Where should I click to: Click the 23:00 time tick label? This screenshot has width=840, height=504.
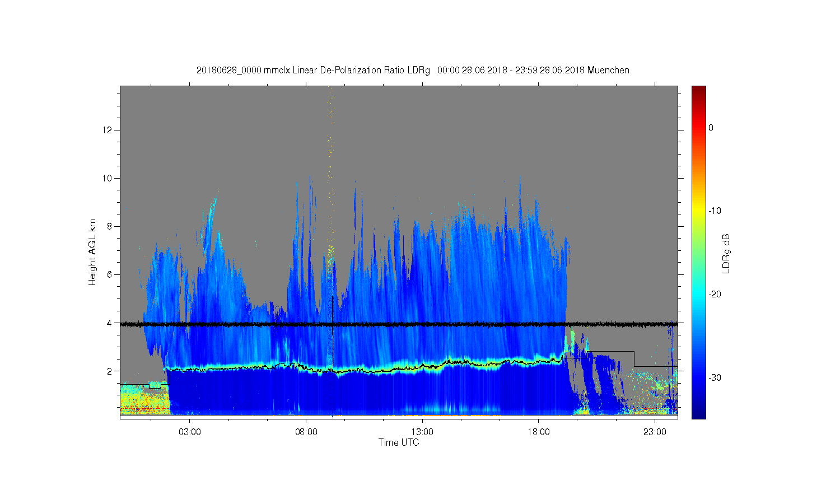pyautogui.click(x=655, y=432)
